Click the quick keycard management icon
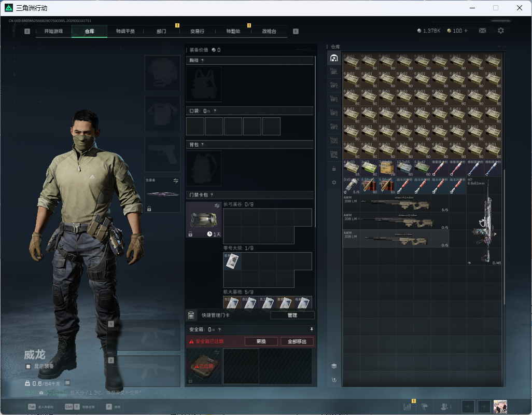The width and height of the screenshot is (532, 415). point(191,315)
